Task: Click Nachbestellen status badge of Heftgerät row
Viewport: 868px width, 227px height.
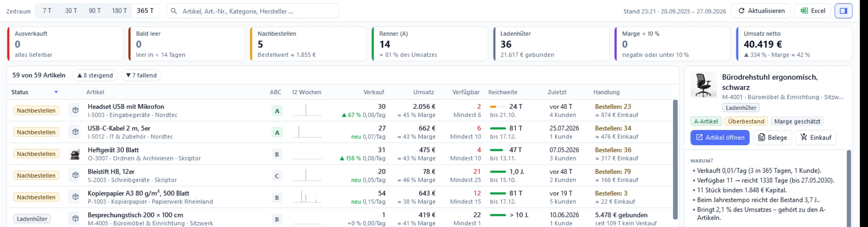Action: [x=36, y=154]
